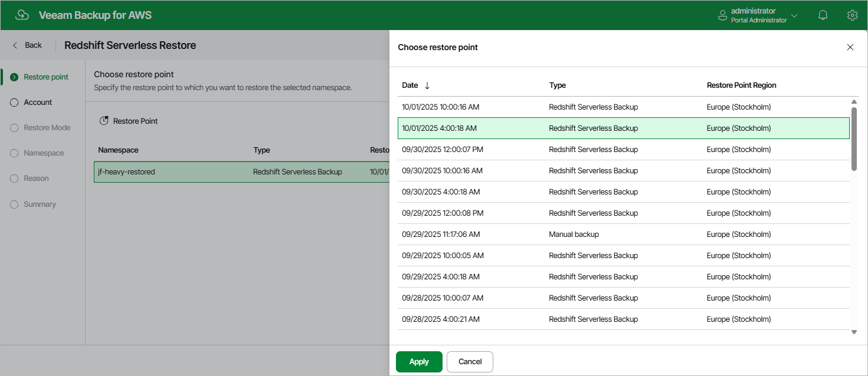
Task: Go back with the Back button
Action: 27,45
